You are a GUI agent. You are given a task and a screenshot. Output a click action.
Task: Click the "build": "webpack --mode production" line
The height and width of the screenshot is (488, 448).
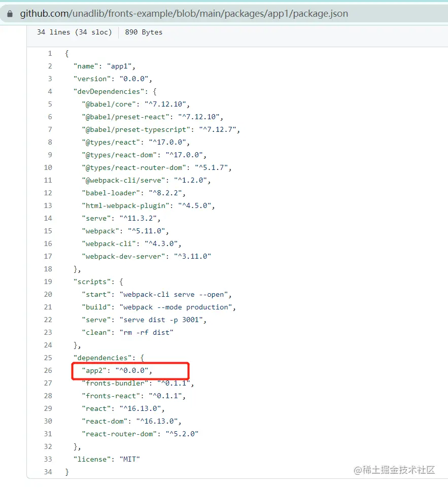pyautogui.click(x=159, y=307)
